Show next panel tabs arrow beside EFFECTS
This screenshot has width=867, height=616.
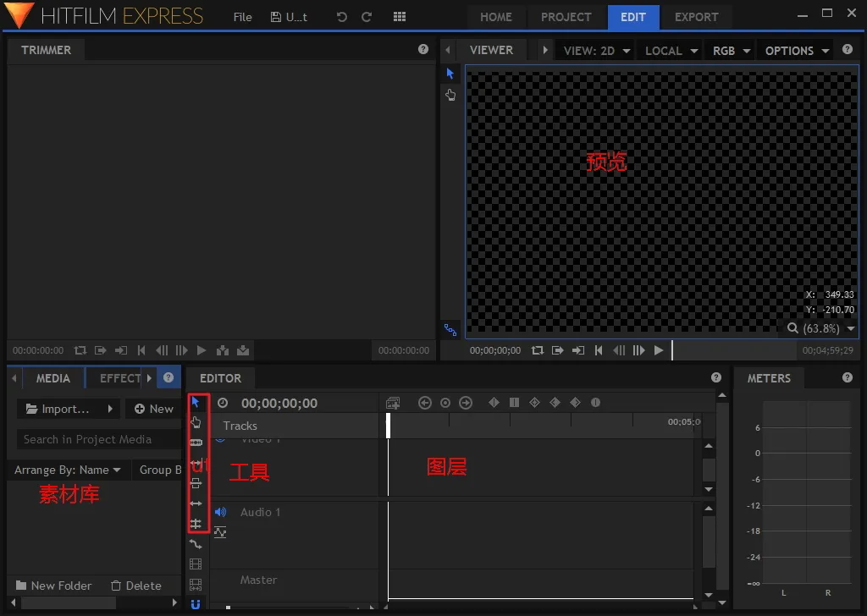tap(149, 378)
